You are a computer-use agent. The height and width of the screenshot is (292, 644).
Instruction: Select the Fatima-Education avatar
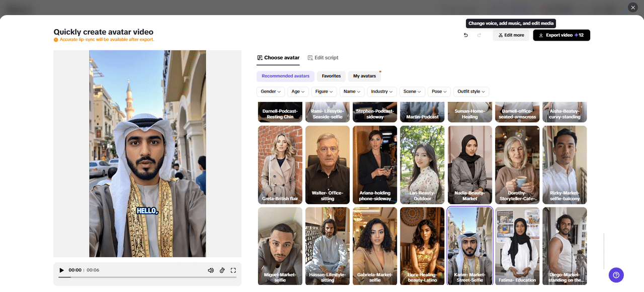[x=517, y=246]
